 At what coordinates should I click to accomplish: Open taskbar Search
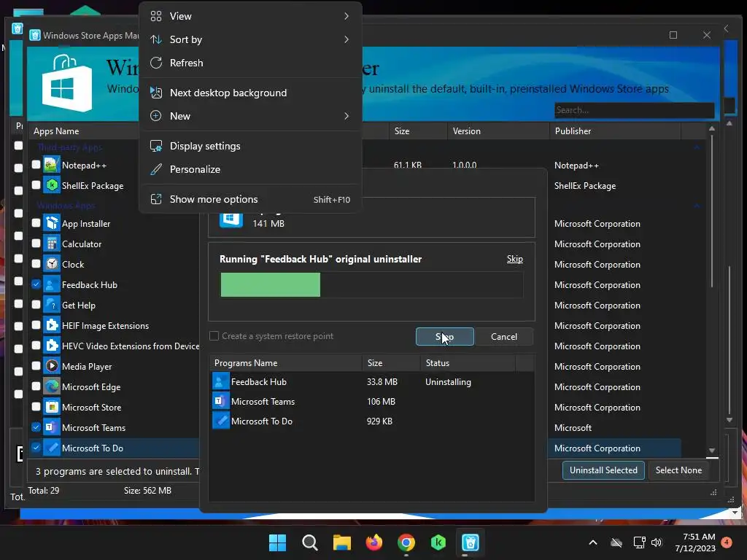pyautogui.click(x=309, y=542)
